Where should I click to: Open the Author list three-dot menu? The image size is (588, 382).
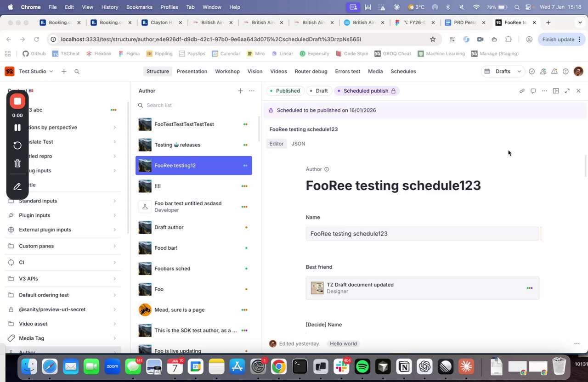(x=252, y=91)
